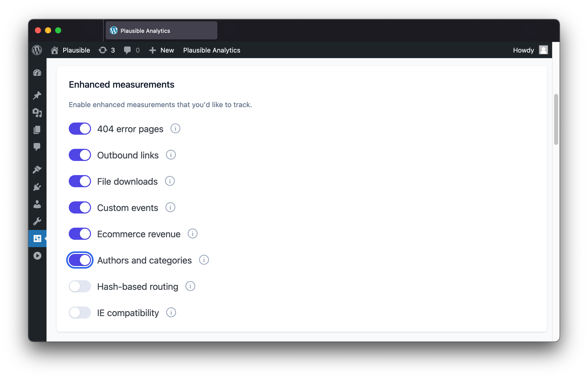Turn off Ecommerce revenue toggle
This screenshot has height=379, width=588.
(80, 234)
